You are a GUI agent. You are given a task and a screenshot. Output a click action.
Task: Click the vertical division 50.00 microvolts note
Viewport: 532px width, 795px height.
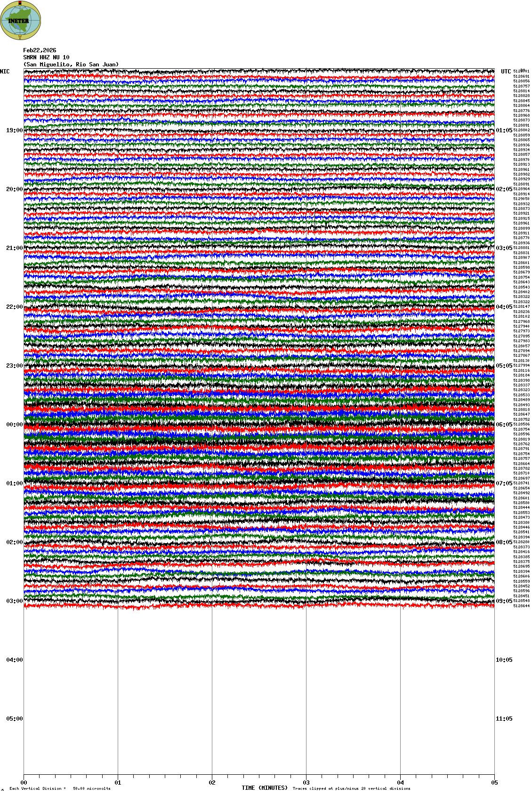click(60, 788)
